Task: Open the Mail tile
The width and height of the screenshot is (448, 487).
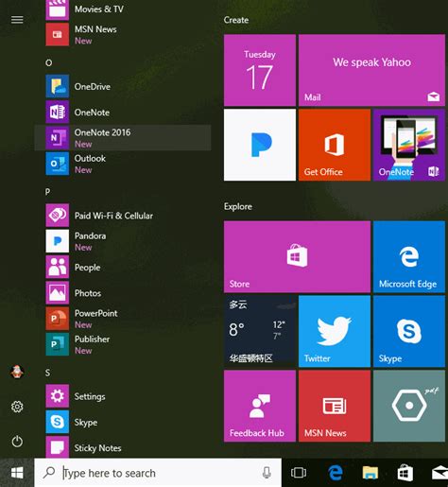Action: click(371, 70)
